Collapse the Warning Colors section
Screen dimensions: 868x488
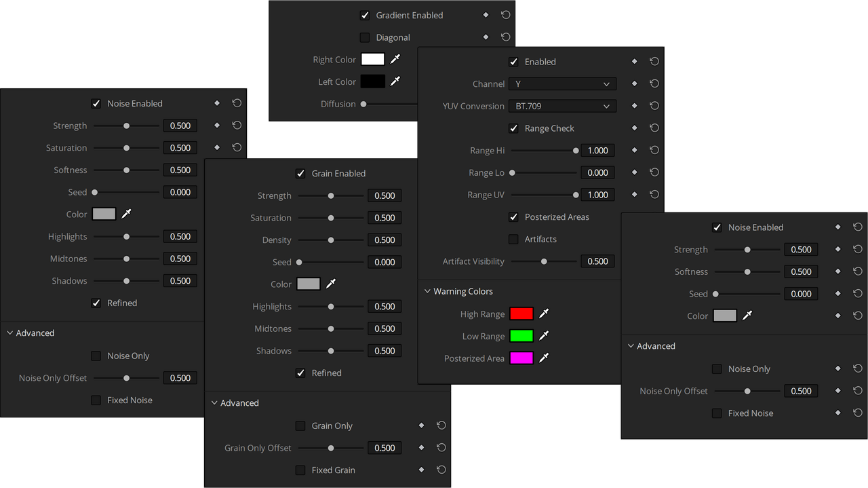pos(427,290)
